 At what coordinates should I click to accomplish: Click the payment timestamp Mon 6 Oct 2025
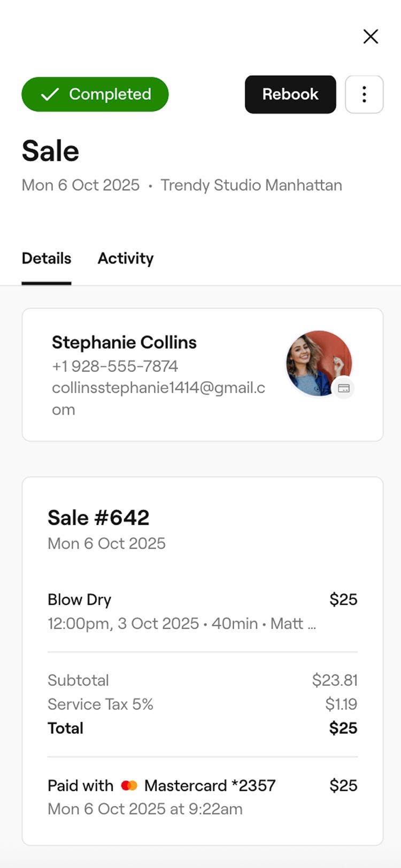145,809
